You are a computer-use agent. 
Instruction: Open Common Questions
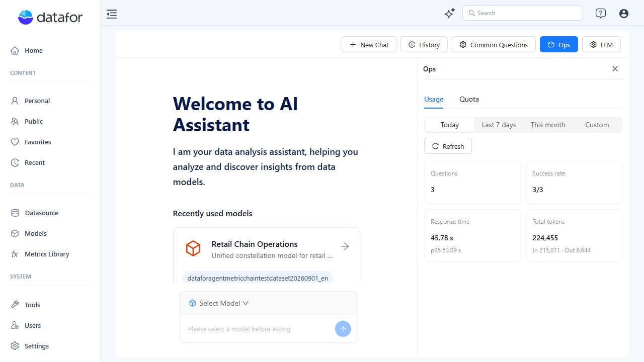pyautogui.click(x=494, y=44)
